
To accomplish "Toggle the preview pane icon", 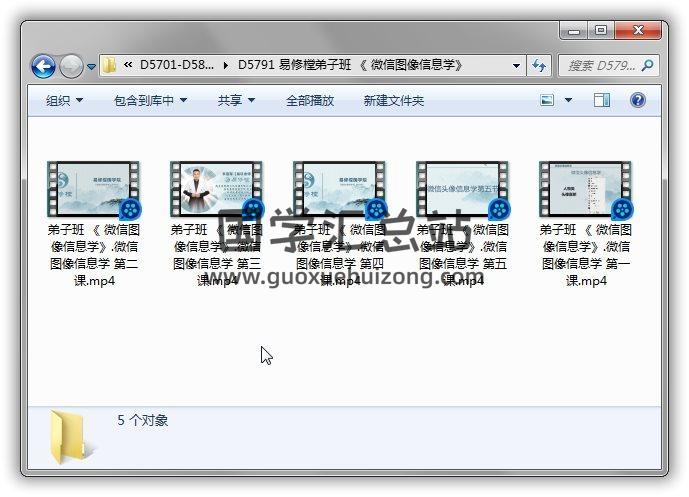I will click(602, 100).
